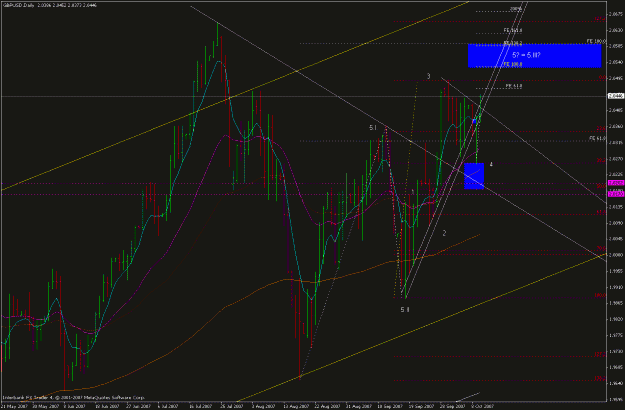Click the '19 Sep 2007' date label
625x410 pixels.
click(x=421, y=406)
